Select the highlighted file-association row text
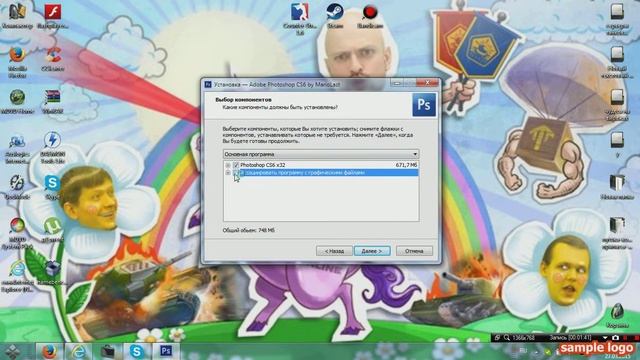Screen dimensions: 640x360 point(303,173)
